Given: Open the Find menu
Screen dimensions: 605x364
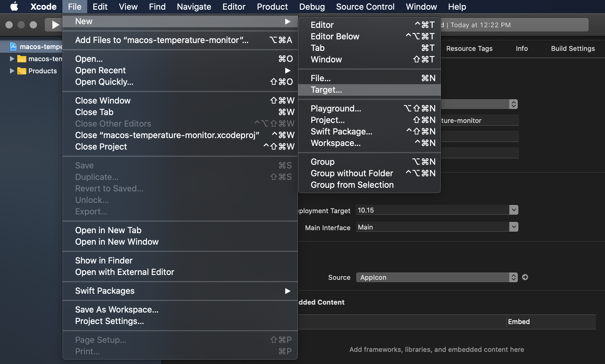Looking at the screenshot, I should tap(157, 7).
